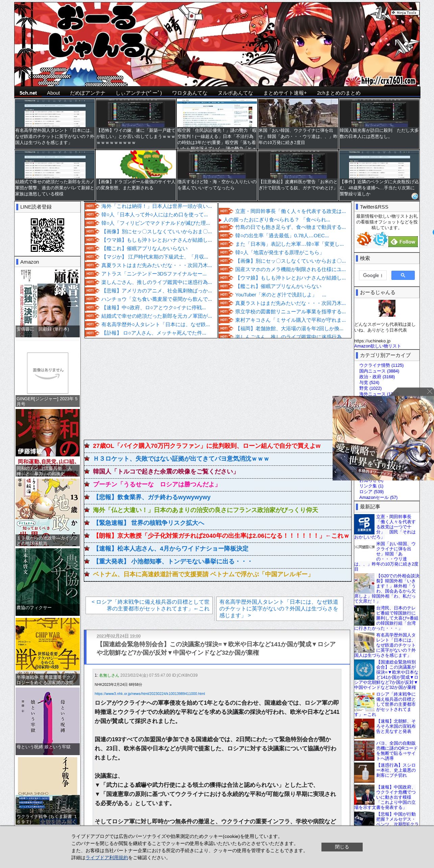Open NHK www3.nhk.or.jp source URL link
Image resolution: width=434 pixels, height=868 pixels.
tap(150, 694)
